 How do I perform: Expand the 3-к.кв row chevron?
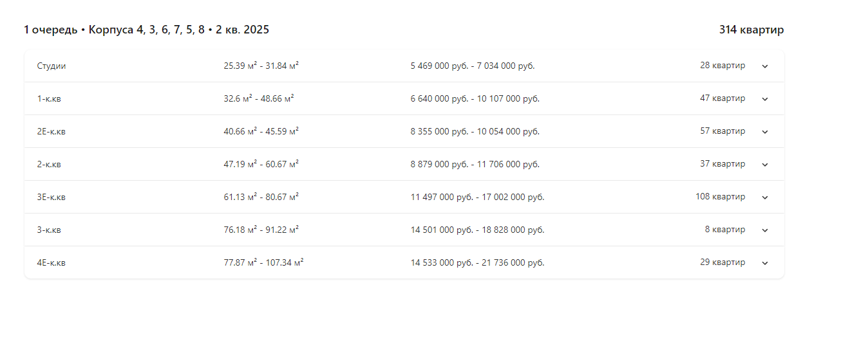(x=765, y=230)
